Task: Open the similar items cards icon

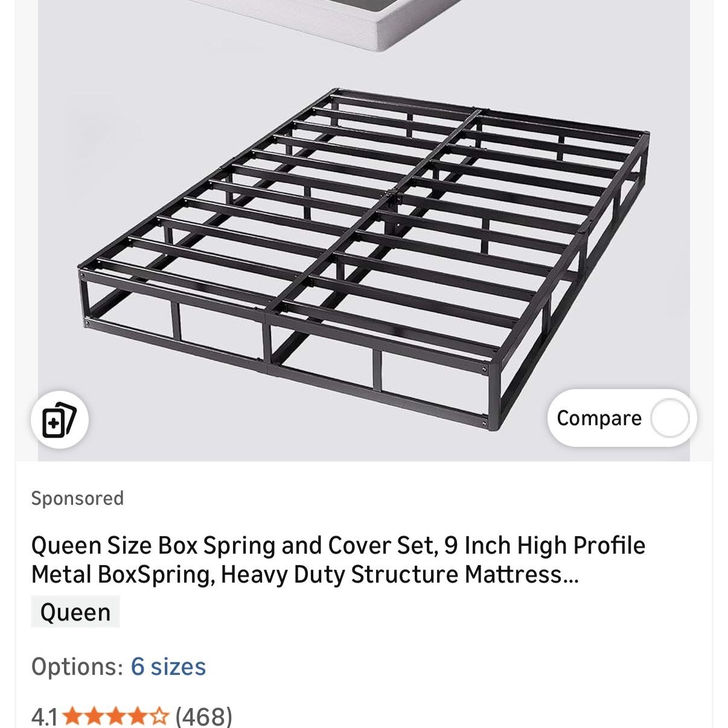Action: 59,420
